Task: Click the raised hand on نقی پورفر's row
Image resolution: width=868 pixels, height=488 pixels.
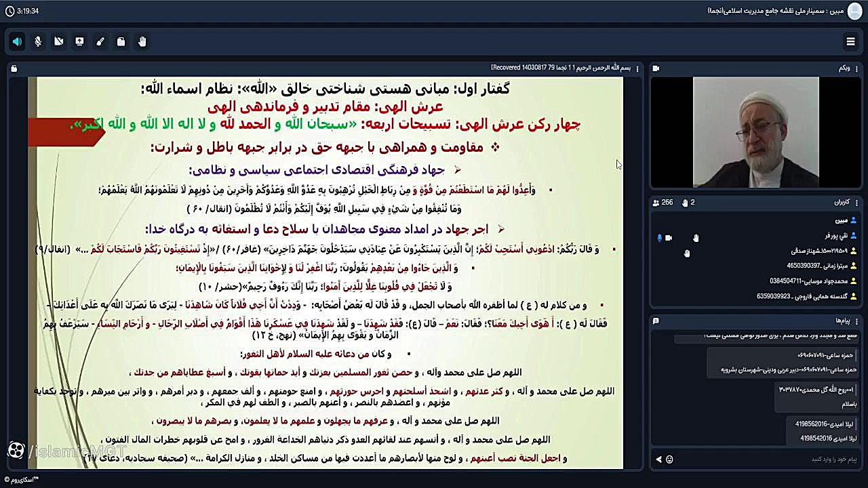Action: click(x=696, y=238)
